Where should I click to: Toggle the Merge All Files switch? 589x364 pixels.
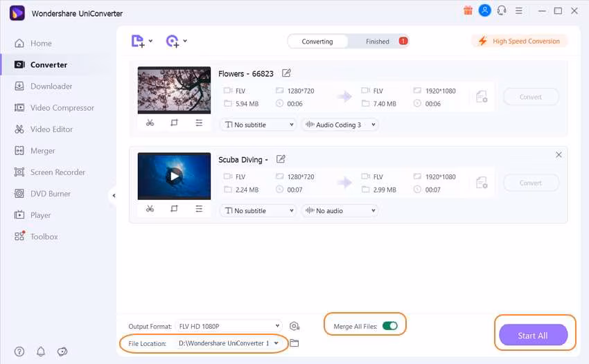pyautogui.click(x=389, y=326)
